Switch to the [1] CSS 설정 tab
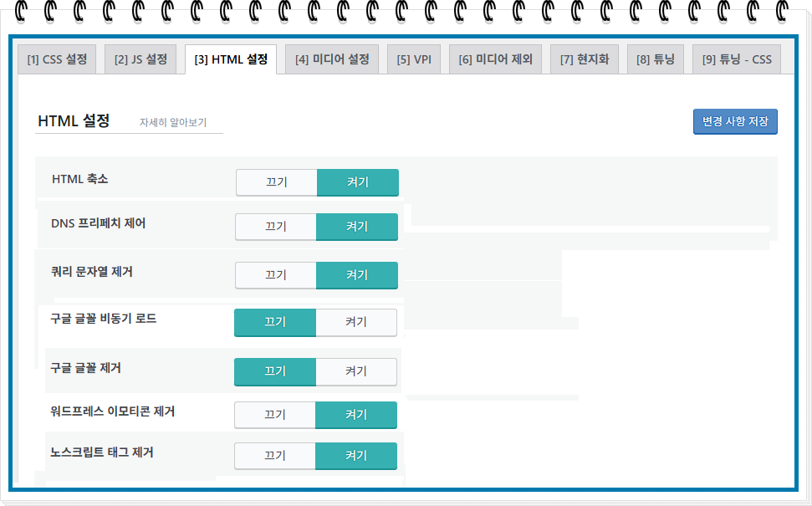Image resolution: width=812 pixels, height=506 pixels. click(x=57, y=59)
